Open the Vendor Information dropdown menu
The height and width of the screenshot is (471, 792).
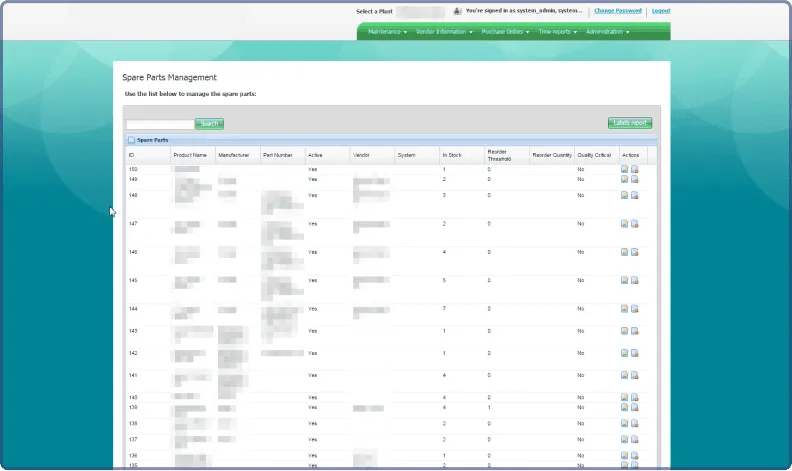click(444, 32)
